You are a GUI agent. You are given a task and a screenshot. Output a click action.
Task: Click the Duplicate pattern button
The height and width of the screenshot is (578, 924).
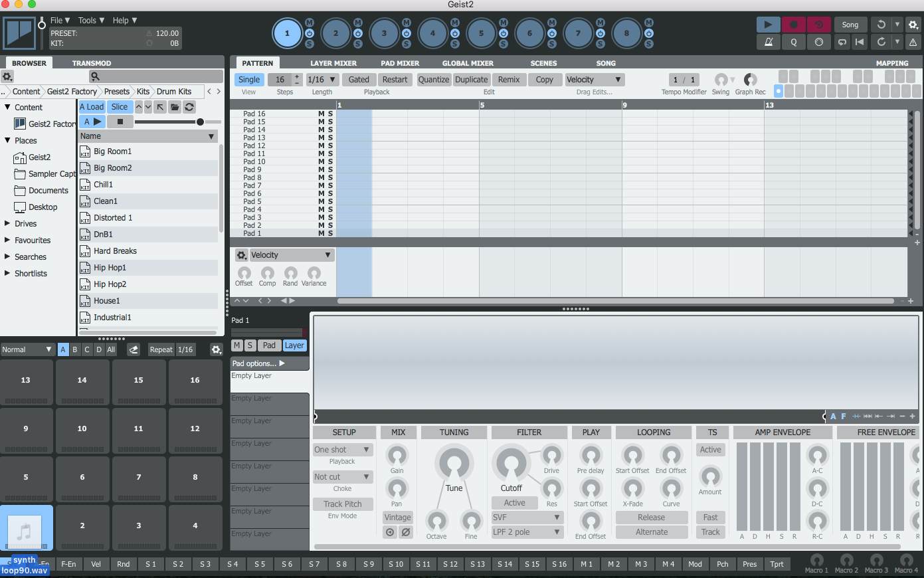pos(472,80)
